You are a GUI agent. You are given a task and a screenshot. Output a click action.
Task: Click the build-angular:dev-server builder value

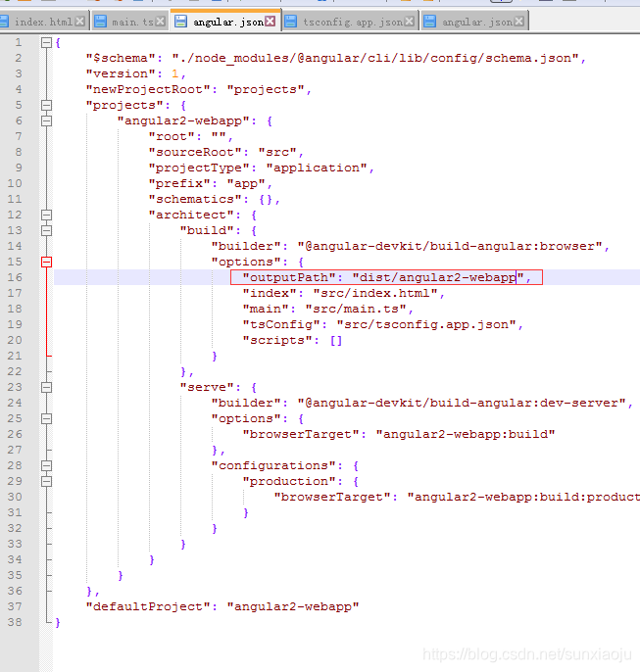click(x=462, y=403)
